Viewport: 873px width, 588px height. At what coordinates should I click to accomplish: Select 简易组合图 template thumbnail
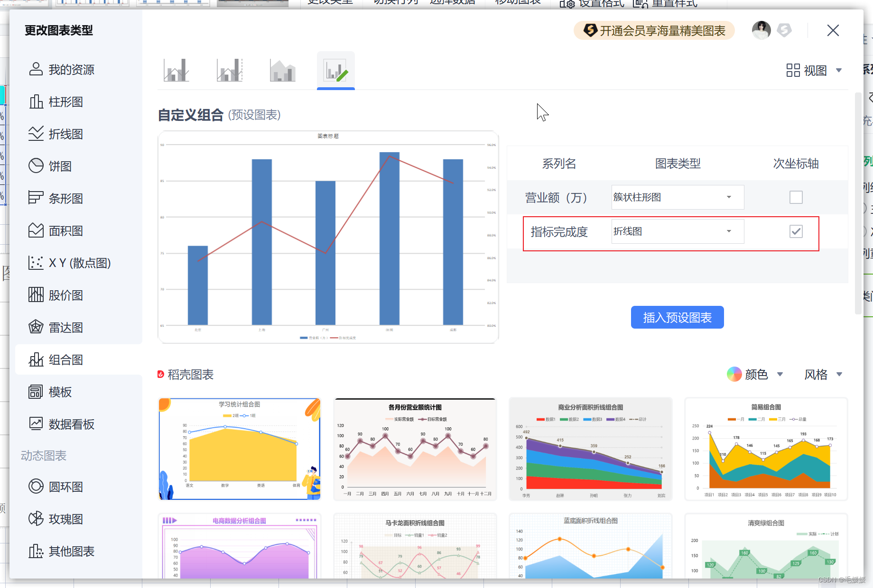click(x=766, y=449)
